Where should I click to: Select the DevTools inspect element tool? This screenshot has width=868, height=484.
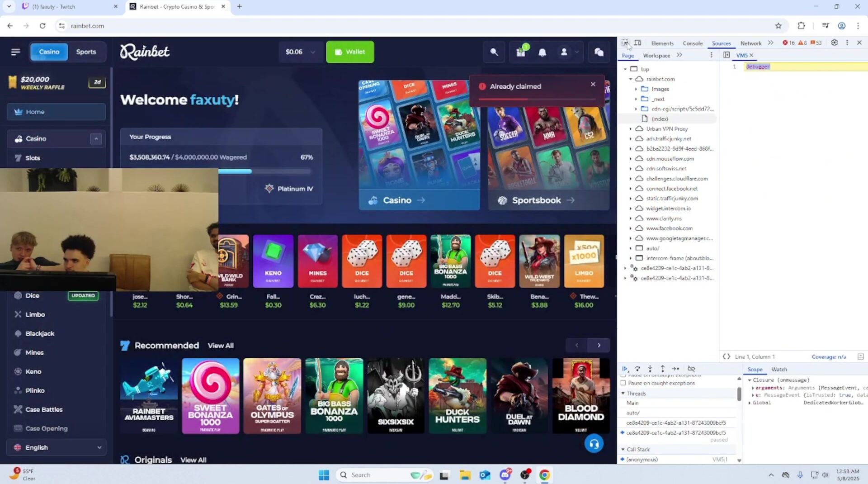pyautogui.click(x=625, y=43)
